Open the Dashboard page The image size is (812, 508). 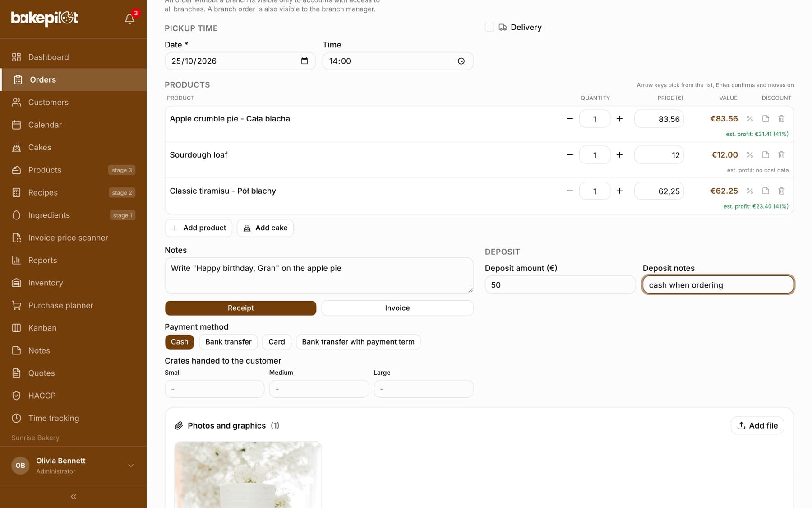click(x=73, y=57)
